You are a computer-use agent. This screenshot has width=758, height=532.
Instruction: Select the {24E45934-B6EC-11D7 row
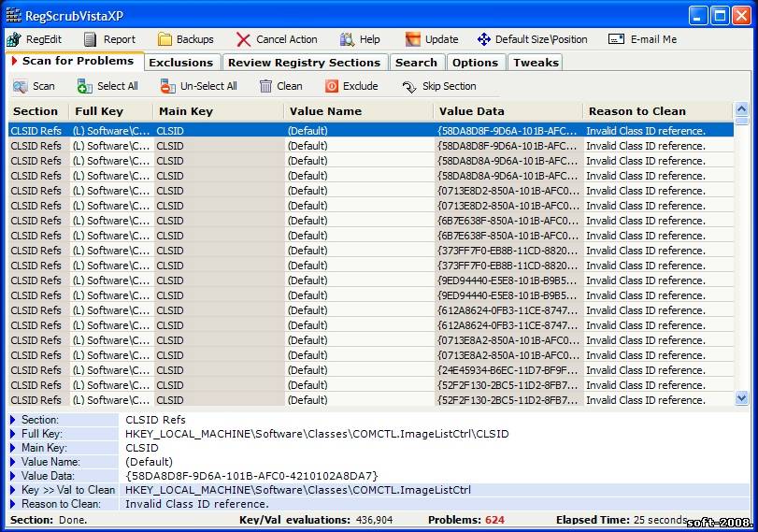[x=371, y=370]
